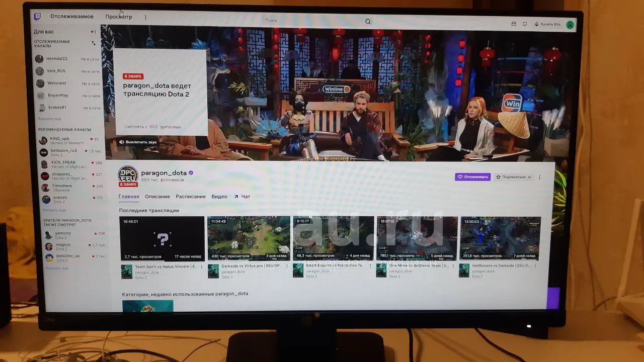Toggle the purple Отслеживать follow button
The height and width of the screenshot is (362, 644).
pos(472,177)
